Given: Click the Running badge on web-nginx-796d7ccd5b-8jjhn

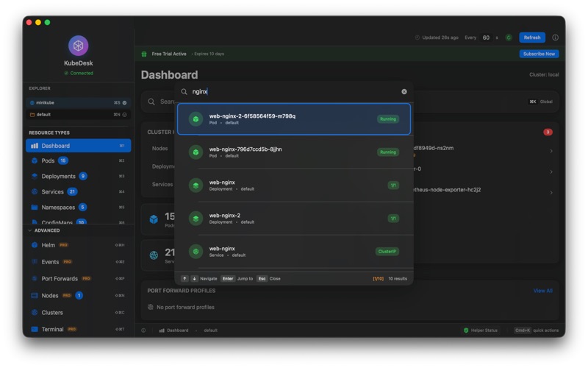Looking at the screenshot, I should (388, 152).
